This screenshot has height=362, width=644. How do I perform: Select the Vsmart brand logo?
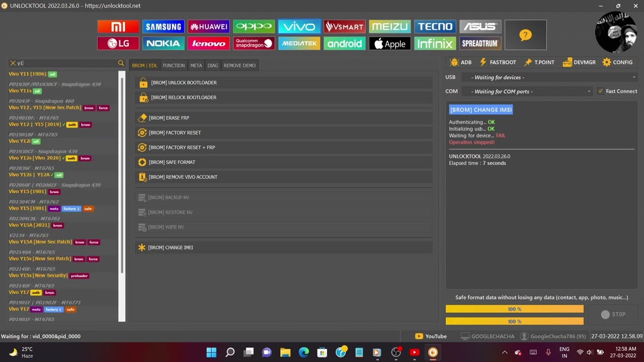[x=344, y=27]
